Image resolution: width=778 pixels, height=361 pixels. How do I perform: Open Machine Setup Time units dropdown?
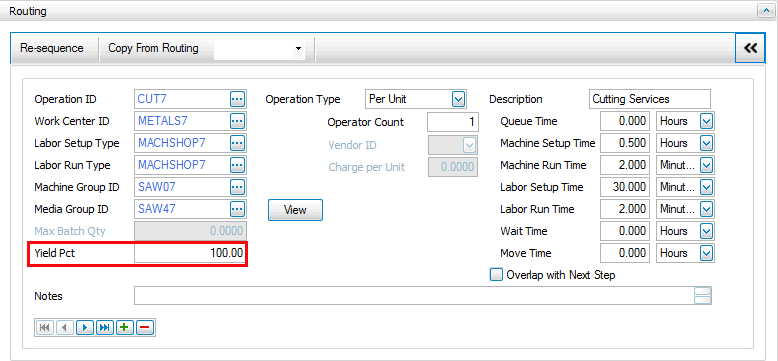click(x=706, y=143)
